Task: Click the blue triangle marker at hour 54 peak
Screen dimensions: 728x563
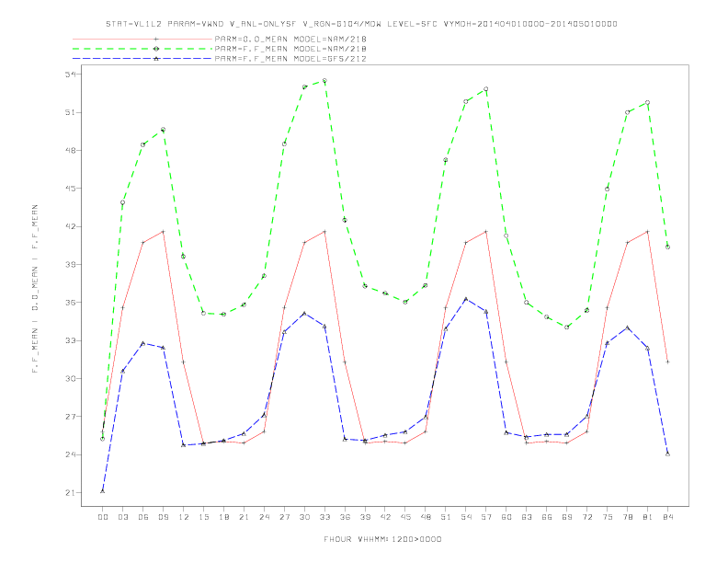Action: pyautogui.click(x=466, y=299)
